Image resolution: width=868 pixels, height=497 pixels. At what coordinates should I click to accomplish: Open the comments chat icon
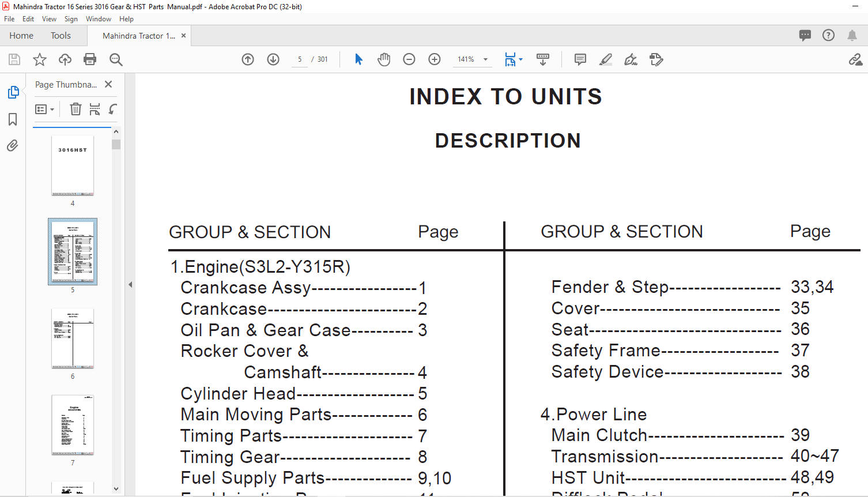[805, 35]
